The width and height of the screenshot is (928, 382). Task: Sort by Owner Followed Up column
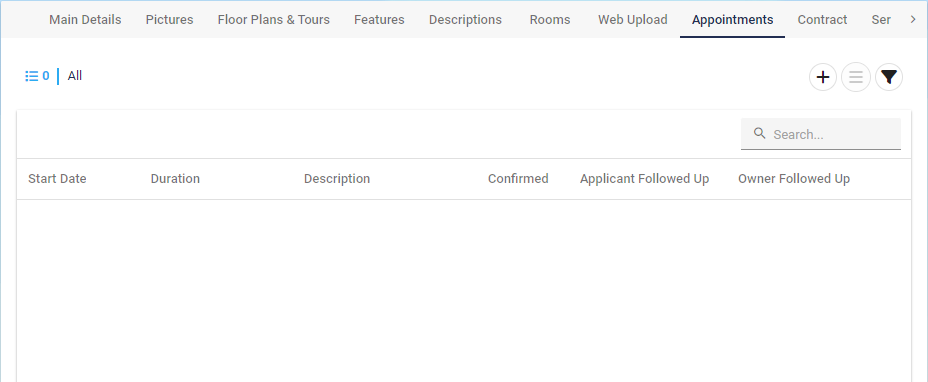pyautogui.click(x=794, y=178)
